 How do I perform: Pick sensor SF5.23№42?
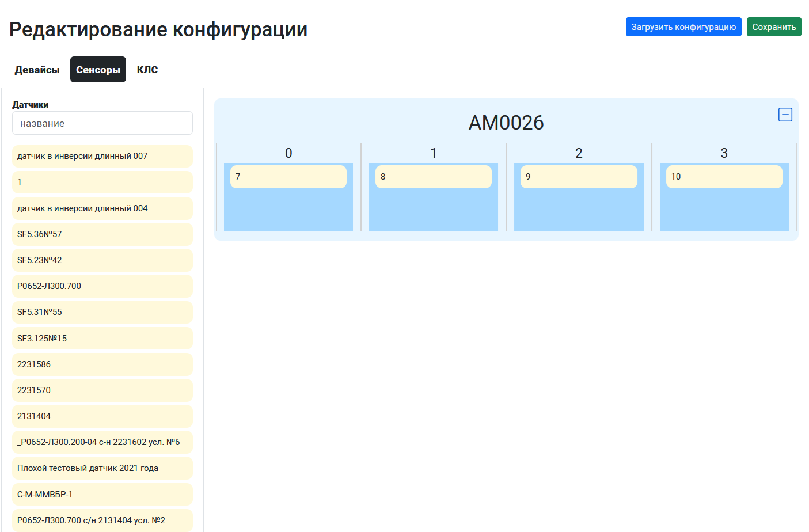[x=102, y=260]
